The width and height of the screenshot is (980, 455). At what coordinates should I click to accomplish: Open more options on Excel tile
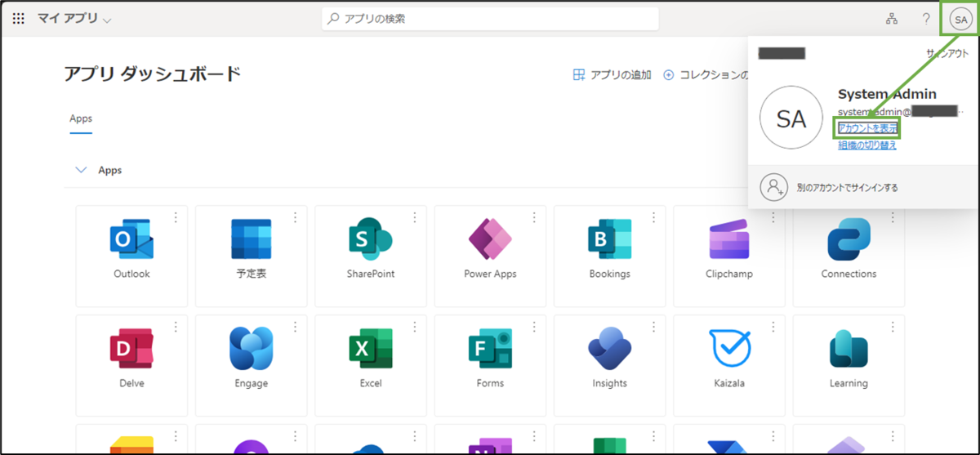click(415, 327)
